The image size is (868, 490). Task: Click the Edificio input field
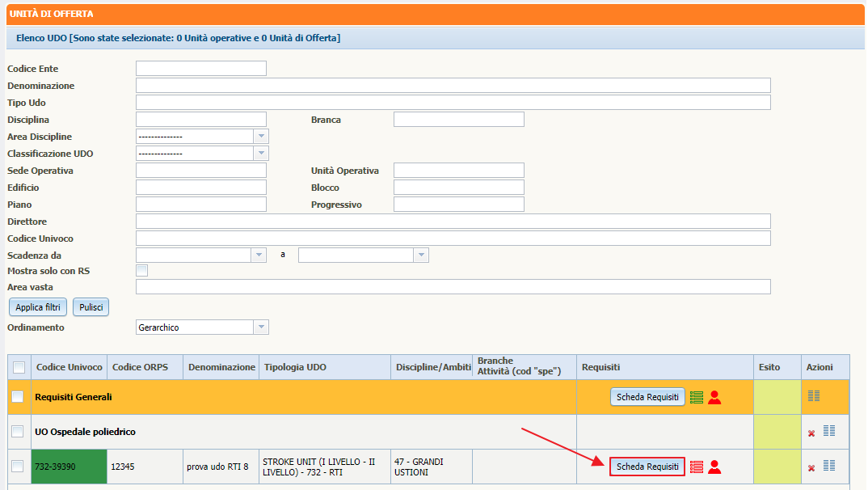tap(201, 187)
